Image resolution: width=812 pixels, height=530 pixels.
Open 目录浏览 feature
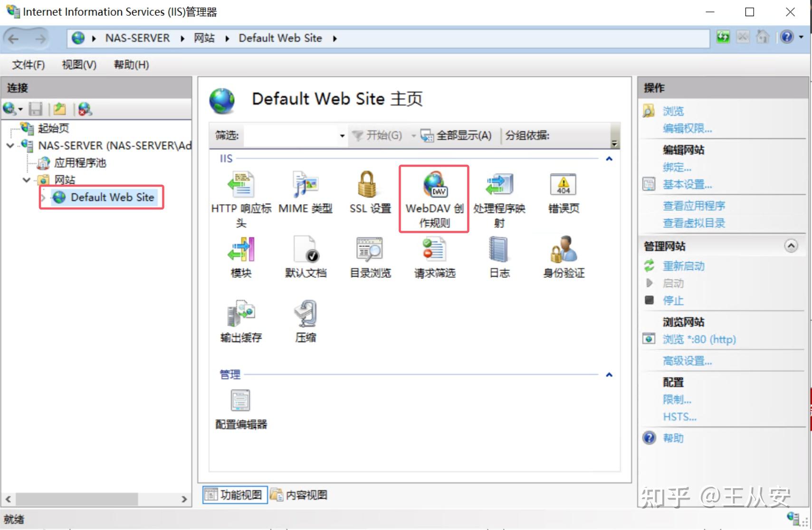[370, 256]
